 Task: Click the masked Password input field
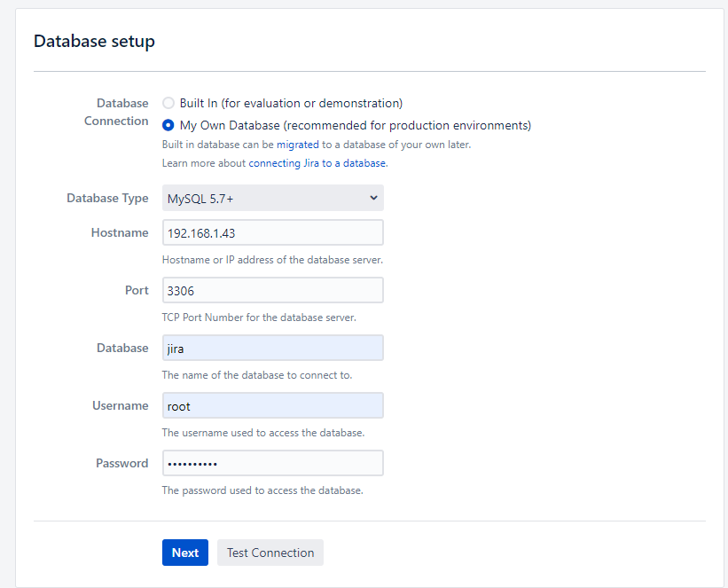[x=272, y=463]
